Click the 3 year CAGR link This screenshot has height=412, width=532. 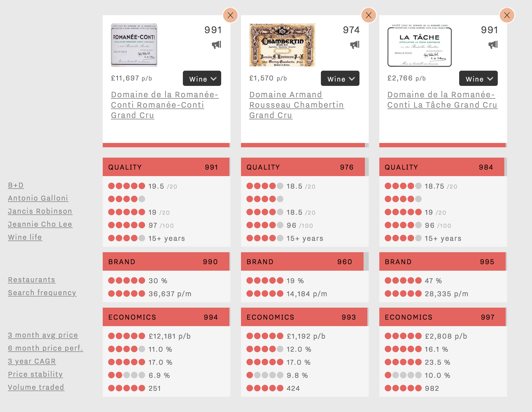point(32,361)
